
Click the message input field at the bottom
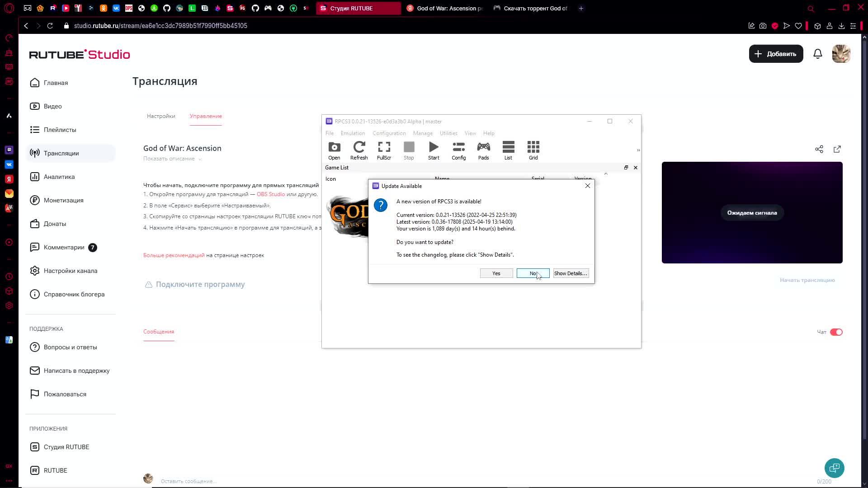pos(188,481)
